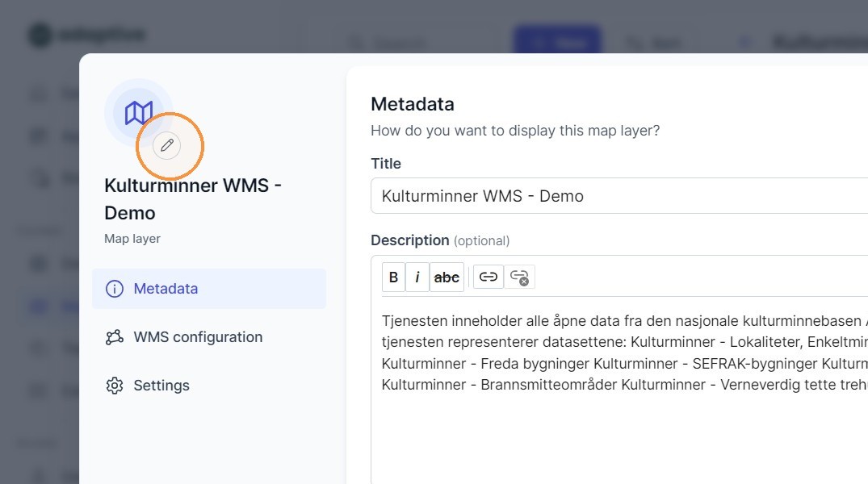Viewport: 868px width, 484px height.
Task: Click the "Title" field label
Action: [386, 164]
